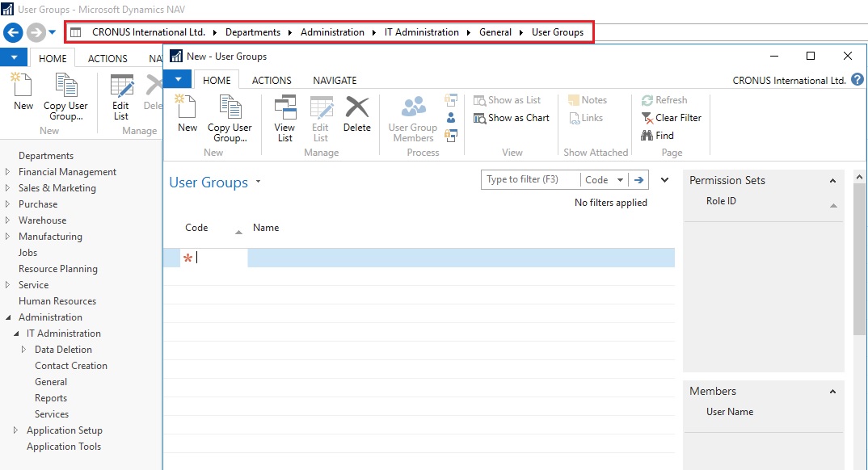This screenshot has height=470, width=868.
Task: Expand the Financial Management tree node
Action: click(7, 172)
